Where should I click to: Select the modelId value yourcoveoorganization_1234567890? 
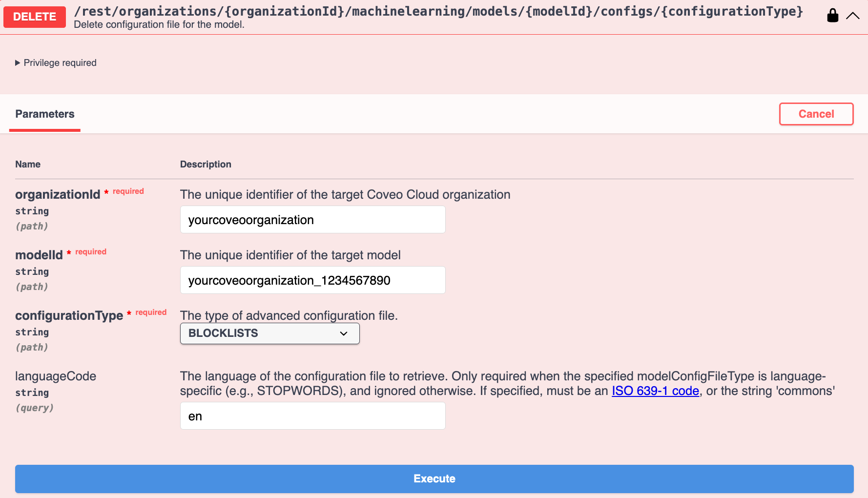point(312,280)
